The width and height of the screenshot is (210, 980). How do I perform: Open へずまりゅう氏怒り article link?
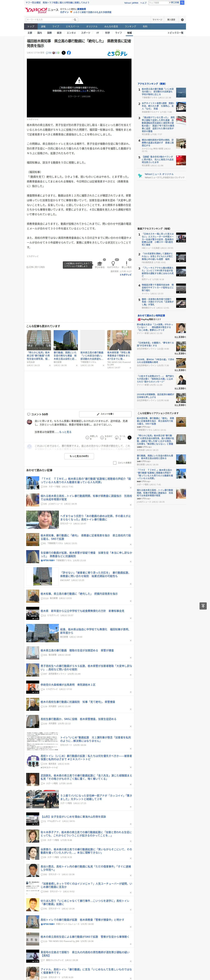click(95, 518)
